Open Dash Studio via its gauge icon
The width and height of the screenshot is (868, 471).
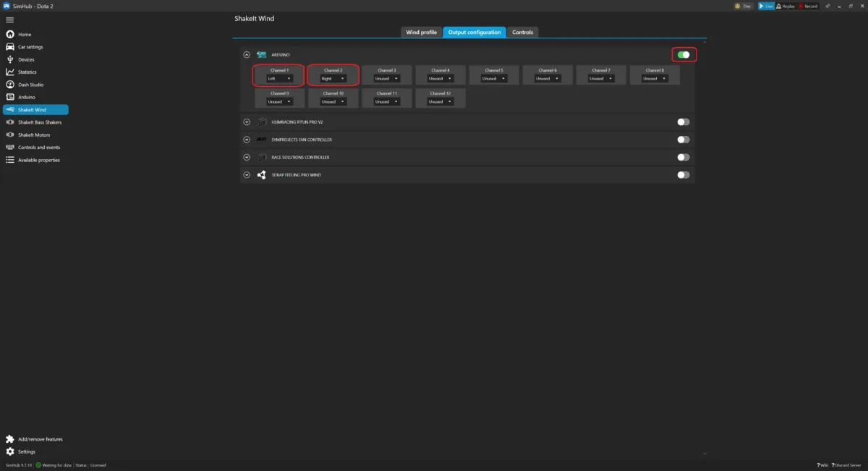(x=10, y=85)
